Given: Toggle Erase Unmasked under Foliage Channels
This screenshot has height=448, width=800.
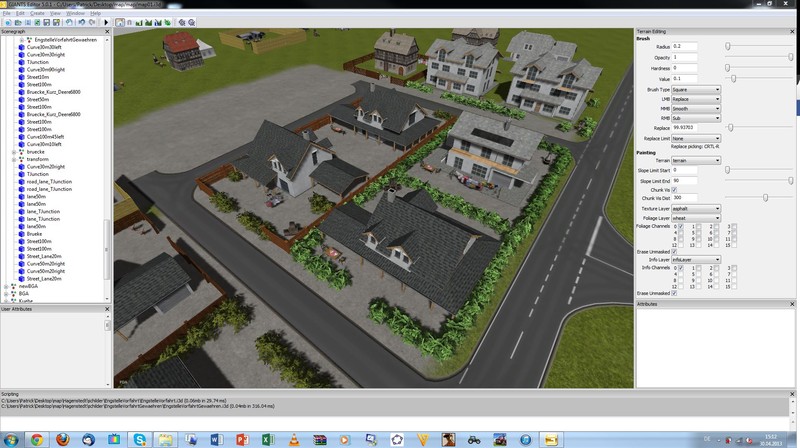Looking at the screenshot, I should click(674, 252).
